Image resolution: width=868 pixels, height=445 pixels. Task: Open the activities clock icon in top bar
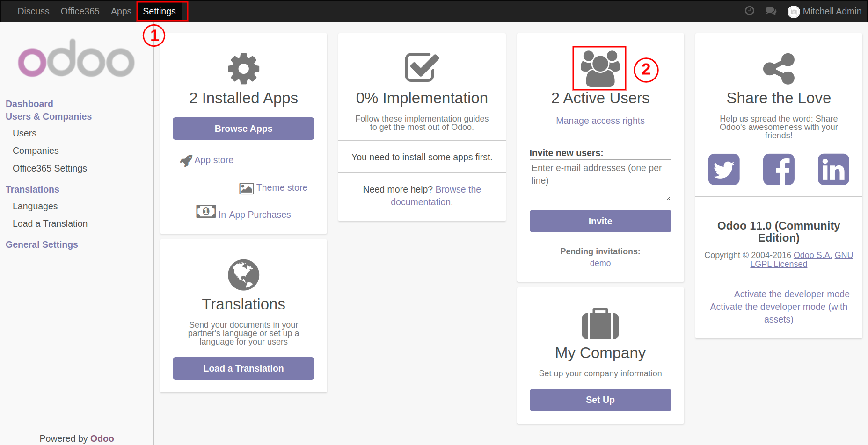749,11
